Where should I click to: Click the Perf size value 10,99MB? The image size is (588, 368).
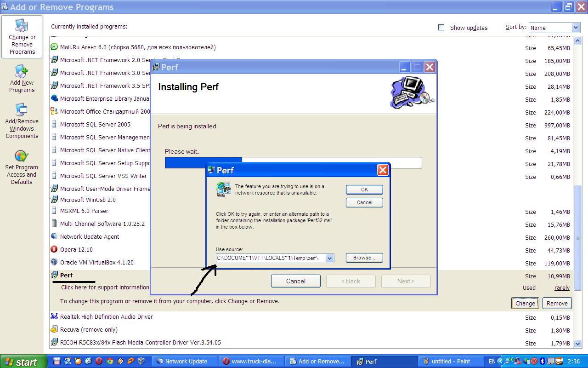(559, 276)
